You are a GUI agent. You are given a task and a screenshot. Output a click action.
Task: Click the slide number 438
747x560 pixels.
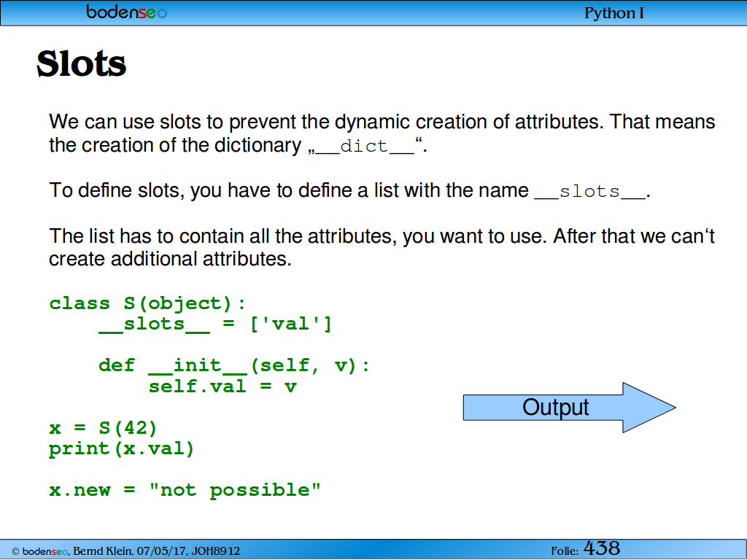click(602, 548)
